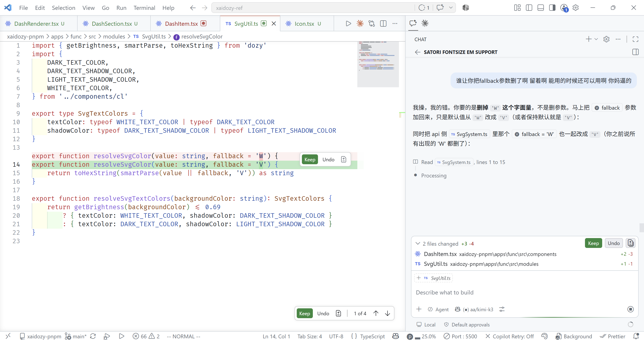Stop the running chat request
Viewport: 644px width, 341px height.
[x=631, y=309]
